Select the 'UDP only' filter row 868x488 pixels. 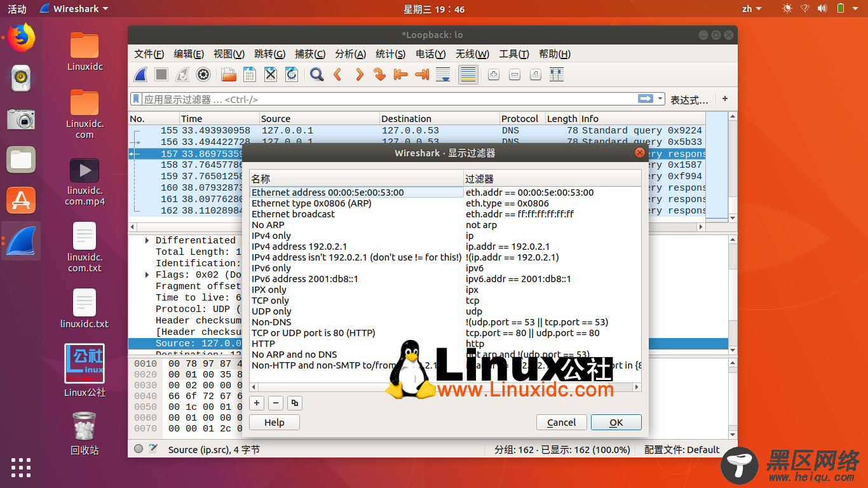[x=445, y=311]
